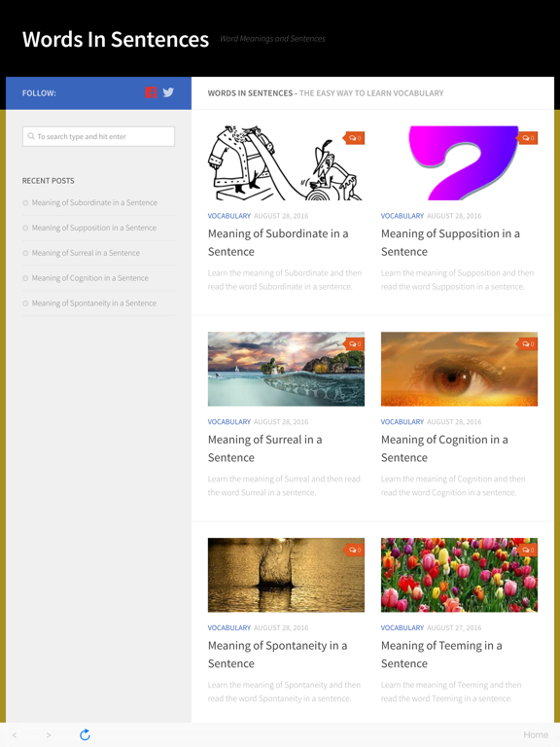Go forward using browser forward arrow
Image resolution: width=560 pixels, height=747 pixels.
(x=49, y=735)
